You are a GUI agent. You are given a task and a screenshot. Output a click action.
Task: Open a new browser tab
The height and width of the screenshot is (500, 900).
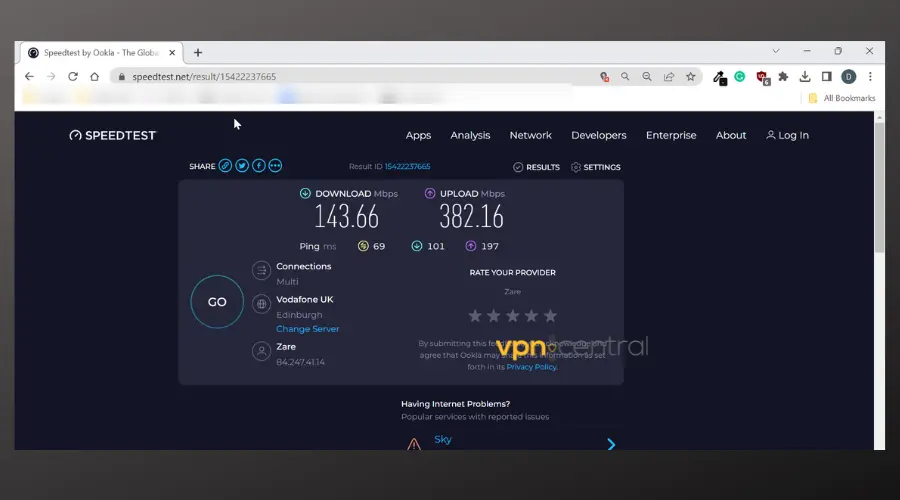198,53
